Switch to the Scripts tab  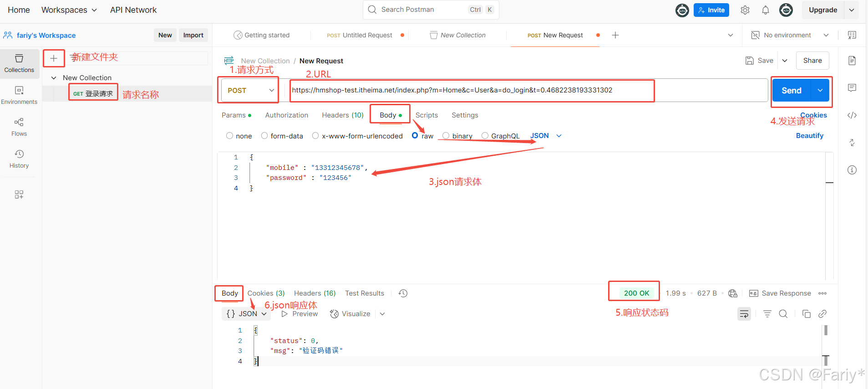point(426,115)
